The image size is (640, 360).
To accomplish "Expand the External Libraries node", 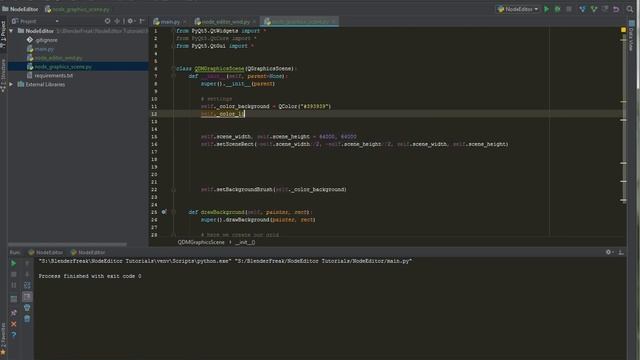I will [11, 84].
